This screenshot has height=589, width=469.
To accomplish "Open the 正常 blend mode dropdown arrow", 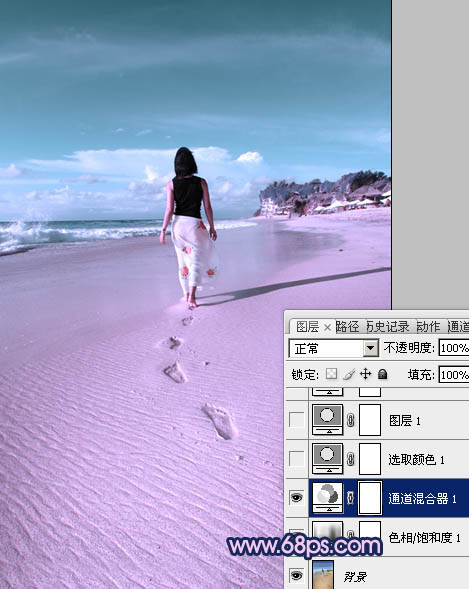I will tap(371, 349).
